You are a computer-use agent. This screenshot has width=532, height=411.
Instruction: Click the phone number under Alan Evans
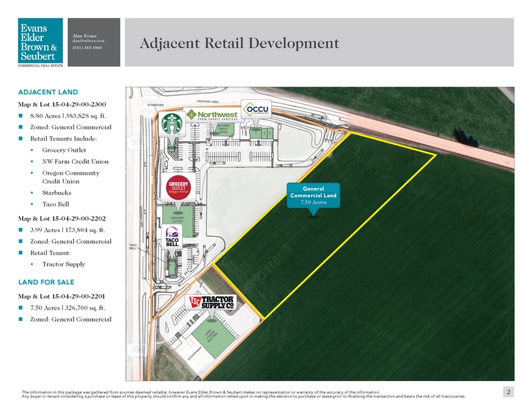(x=88, y=48)
